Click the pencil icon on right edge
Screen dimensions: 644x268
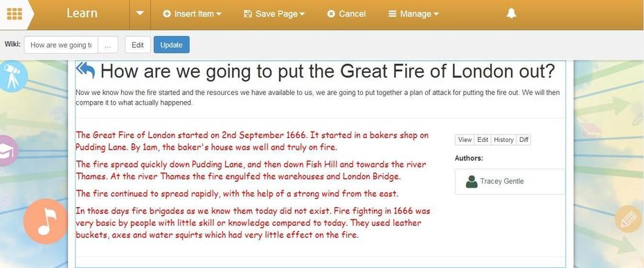click(x=628, y=219)
